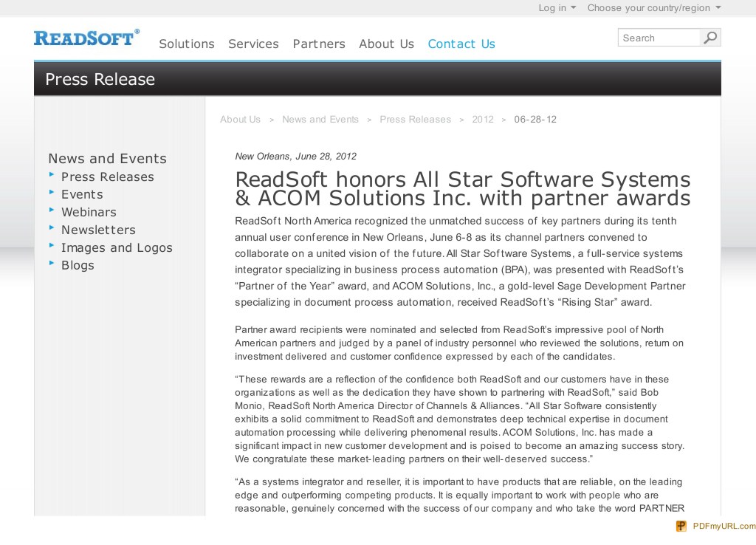The width and height of the screenshot is (756, 545).
Task: Click News and Events breadcrumb link
Action: click(320, 119)
